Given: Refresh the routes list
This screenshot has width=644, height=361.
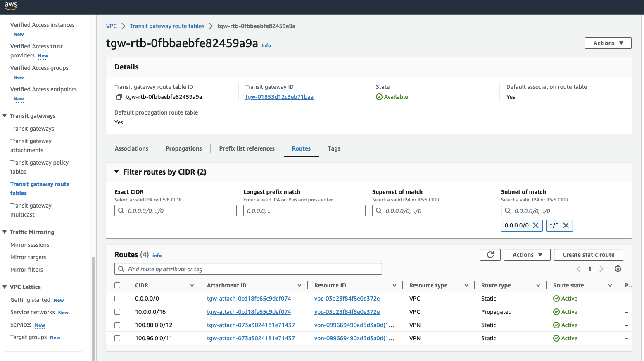Looking at the screenshot, I should pyautogui.click(x=490, y=255).
